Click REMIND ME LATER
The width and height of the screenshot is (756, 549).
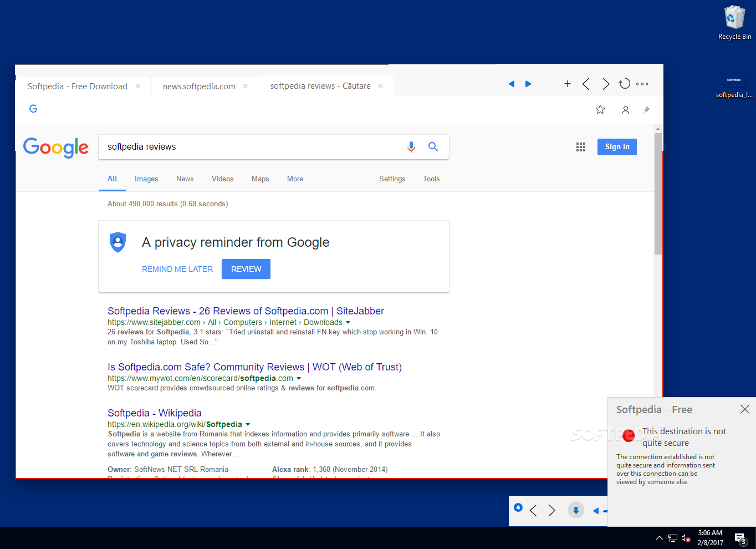tap(177, 269)
